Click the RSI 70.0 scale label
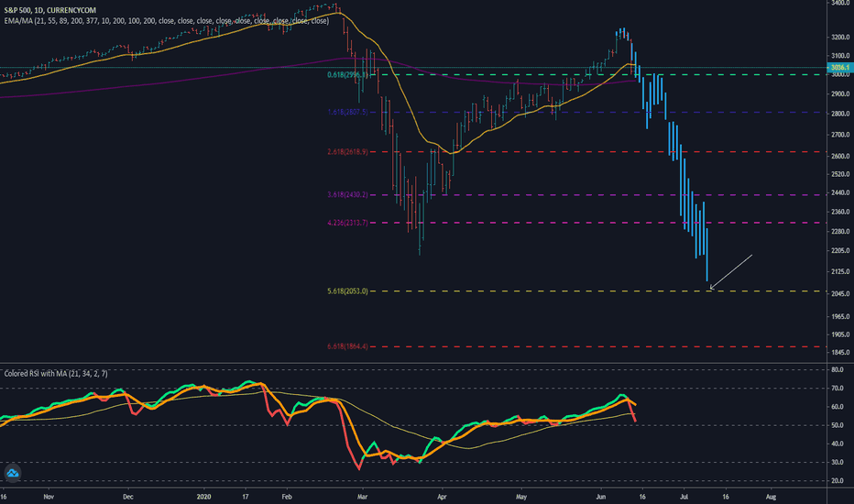The width and height of the screenshot is (854, 504). click(838, 389)
